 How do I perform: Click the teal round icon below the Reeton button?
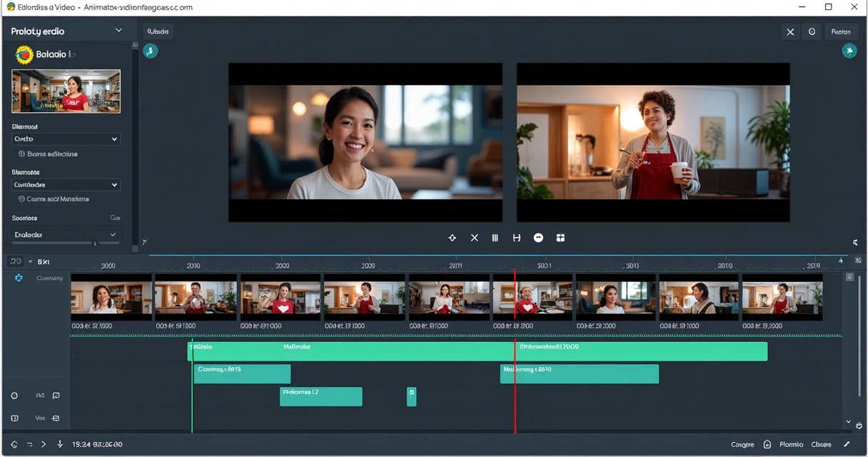click(x=849, y=51)
